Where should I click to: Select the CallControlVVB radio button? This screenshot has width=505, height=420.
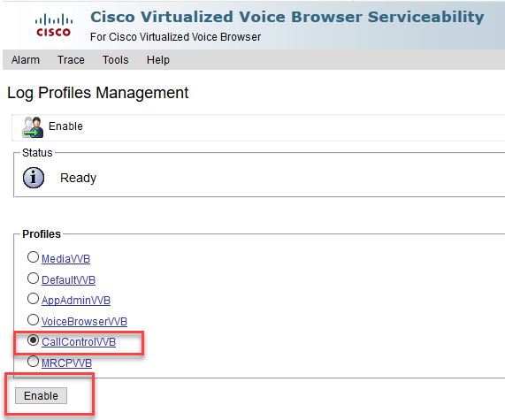(33, 340)
